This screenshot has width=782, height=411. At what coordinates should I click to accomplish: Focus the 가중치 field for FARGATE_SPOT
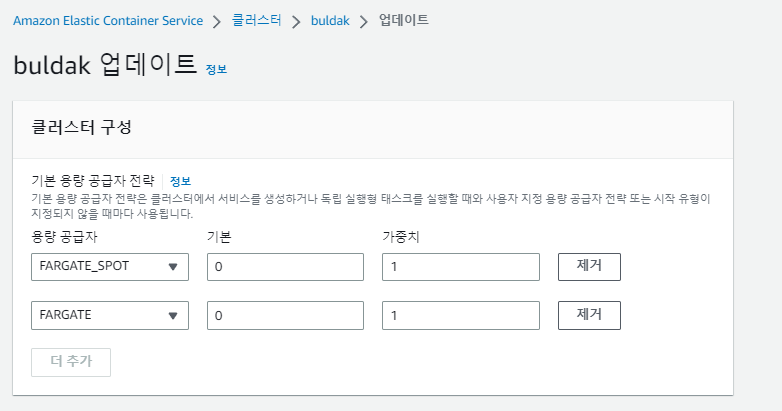tap(461, 267)
